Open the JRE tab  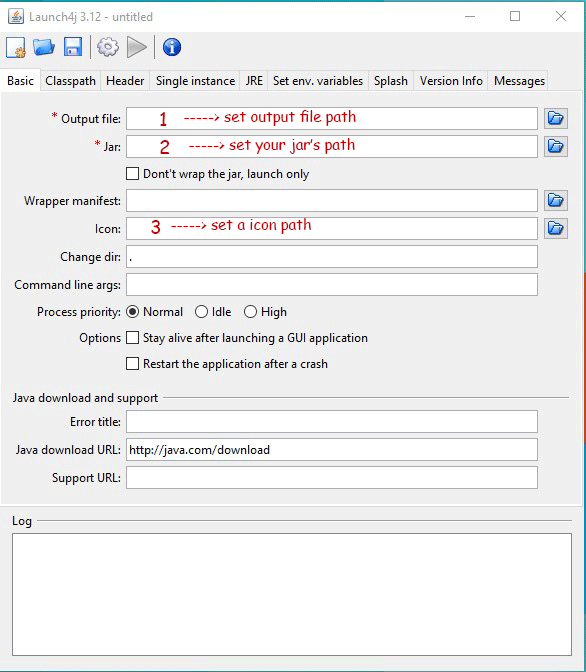click(254, 81)
